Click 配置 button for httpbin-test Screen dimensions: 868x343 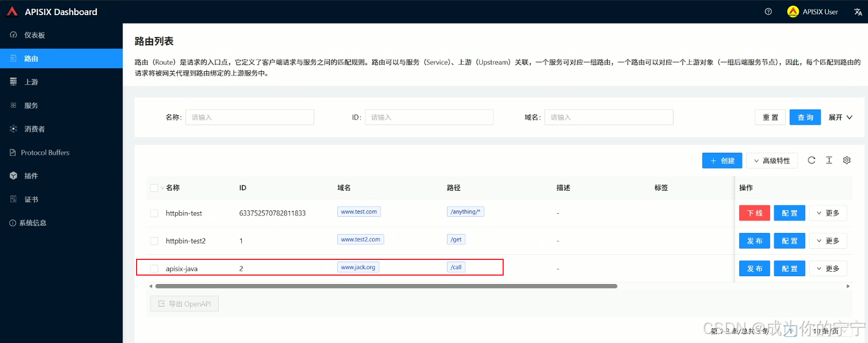tap(789, 213)
